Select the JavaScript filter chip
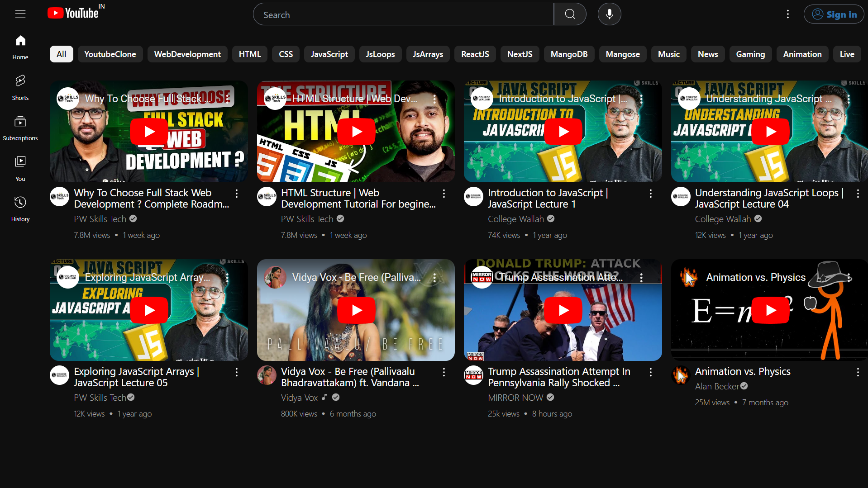Image resolution: width=868 pixels, height=488 pixels. point(329,54)
